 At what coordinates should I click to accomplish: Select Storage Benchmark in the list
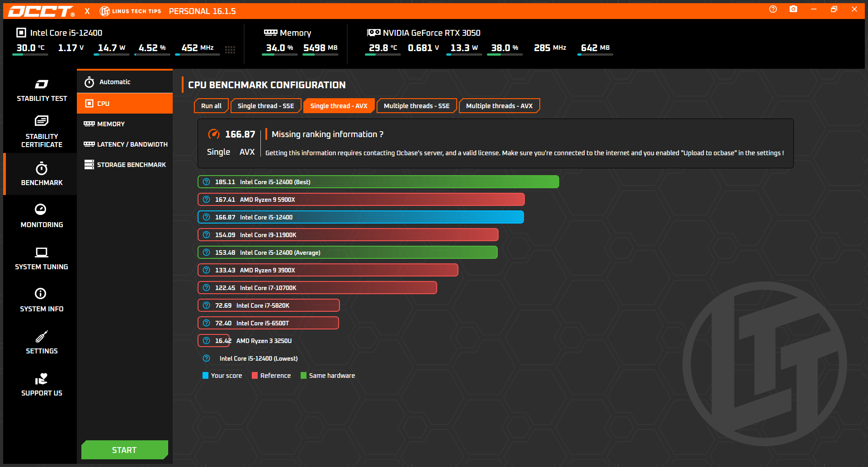coord(125,165)
